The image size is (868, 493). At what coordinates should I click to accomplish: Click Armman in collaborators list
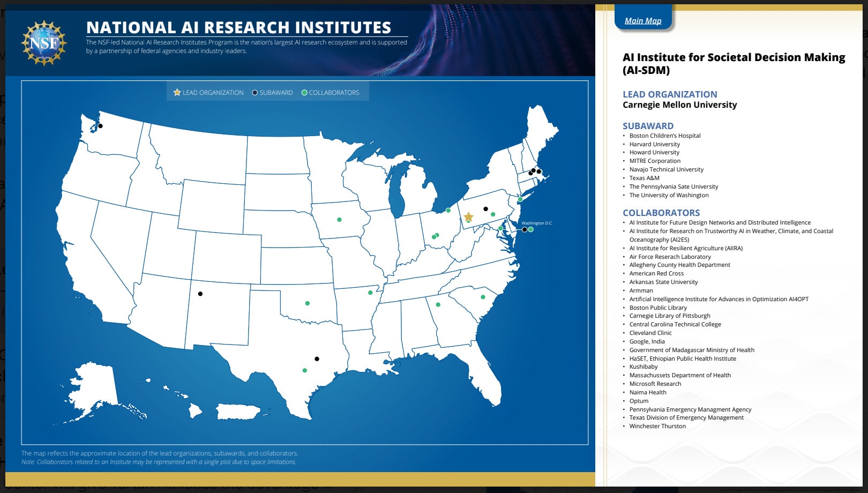(x=641, y=290)
